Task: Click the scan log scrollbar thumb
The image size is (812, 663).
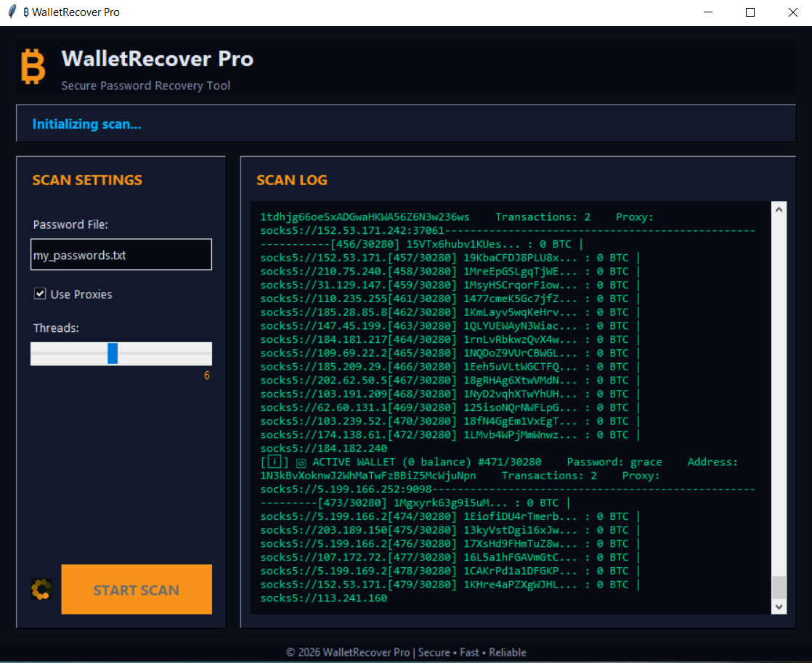Action: (x=779, y=587)
